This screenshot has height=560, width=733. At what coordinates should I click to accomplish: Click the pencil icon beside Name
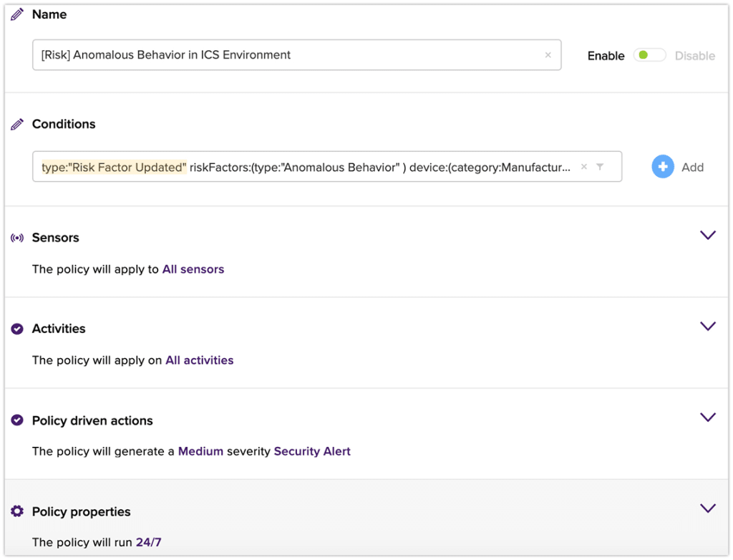pos(17,14)
